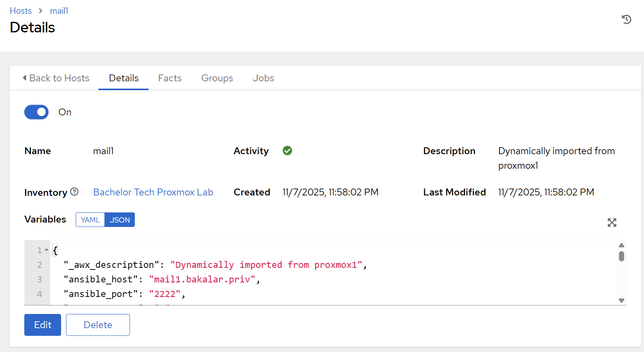Viewport: 644px width, 352px height.
Task: Expand the Variables editor to fullscreen
Action: tap(612, 223)
